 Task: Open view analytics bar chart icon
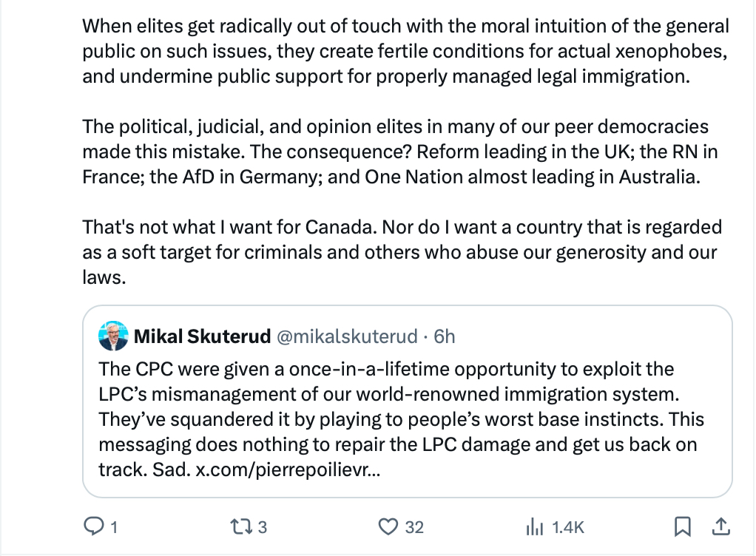(534, 526)
